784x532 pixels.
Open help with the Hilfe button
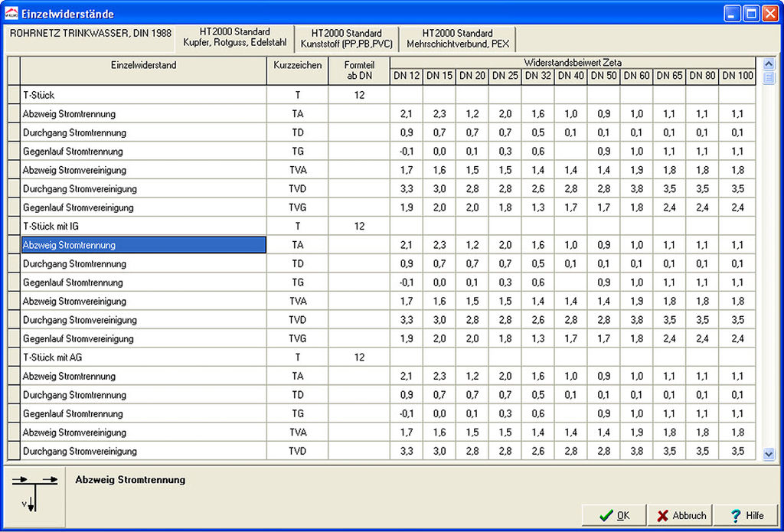(747, 515)
